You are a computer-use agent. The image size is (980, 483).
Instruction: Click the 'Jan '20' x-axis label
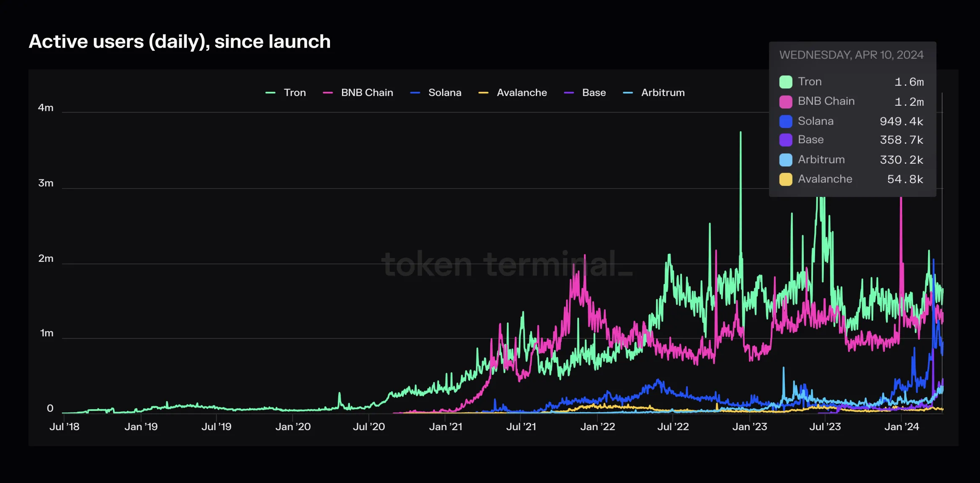point(293,427)
